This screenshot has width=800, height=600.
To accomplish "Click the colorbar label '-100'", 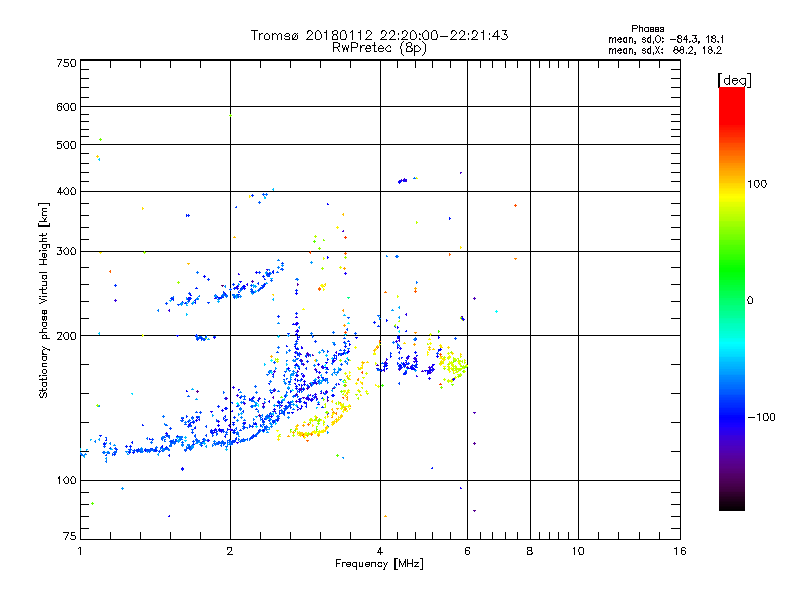I will (761, 417).
